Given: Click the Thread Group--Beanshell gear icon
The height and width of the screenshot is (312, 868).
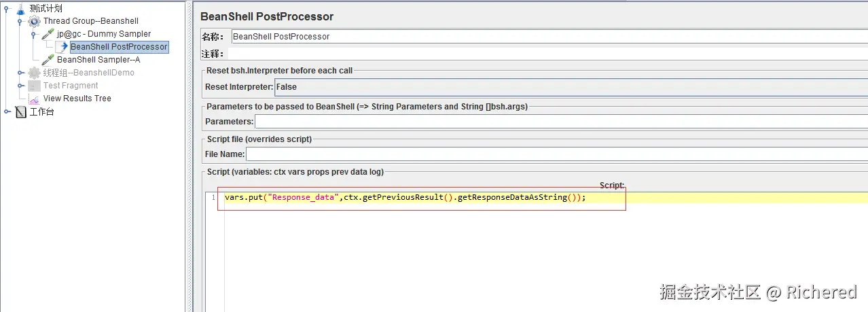Looking at the screenshot, I should click(x=34, y=21).
